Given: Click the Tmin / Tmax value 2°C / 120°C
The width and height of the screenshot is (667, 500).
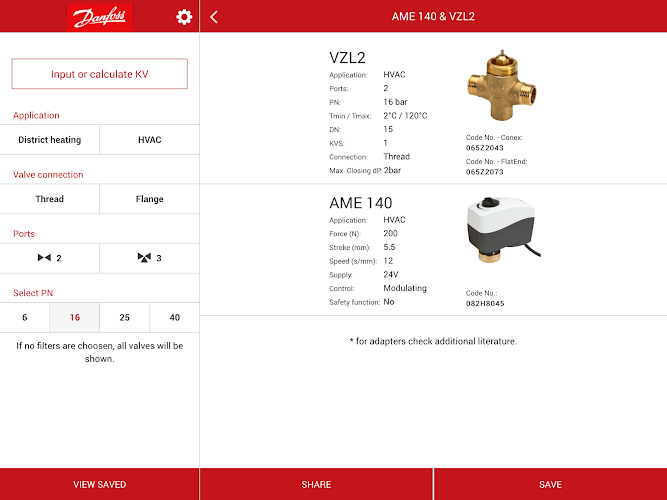Looking at the screenshot, I should (x=405, y=116).
